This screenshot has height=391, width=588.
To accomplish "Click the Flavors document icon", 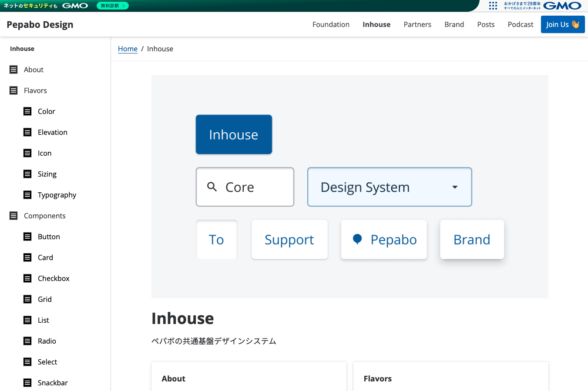I will pos(13,90).
